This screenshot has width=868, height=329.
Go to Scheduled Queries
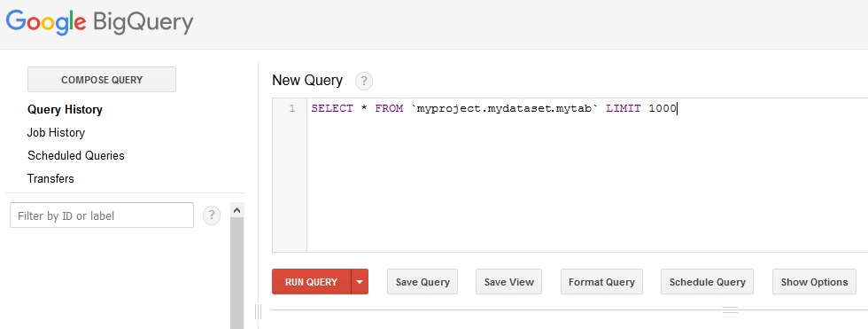pyautogui.click(x=76, y=156)
